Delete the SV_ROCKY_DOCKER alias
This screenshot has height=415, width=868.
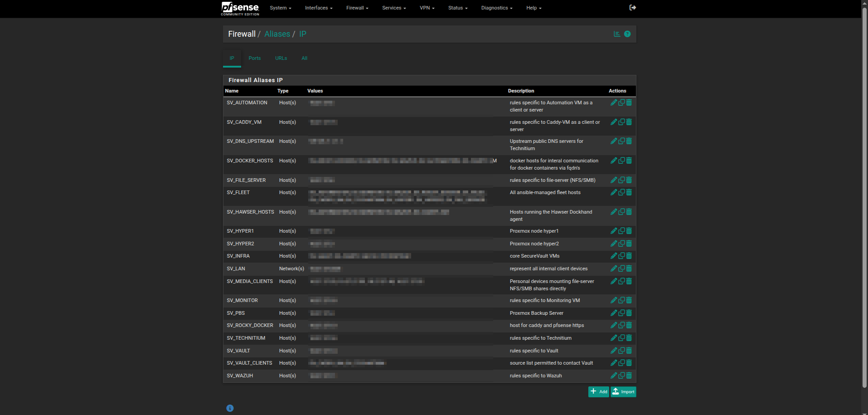629,325
